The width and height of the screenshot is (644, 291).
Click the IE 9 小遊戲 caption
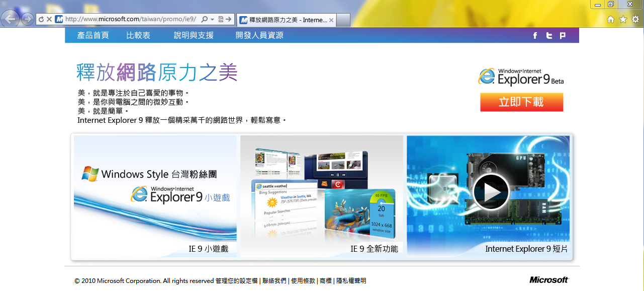[x=208, y=249]
